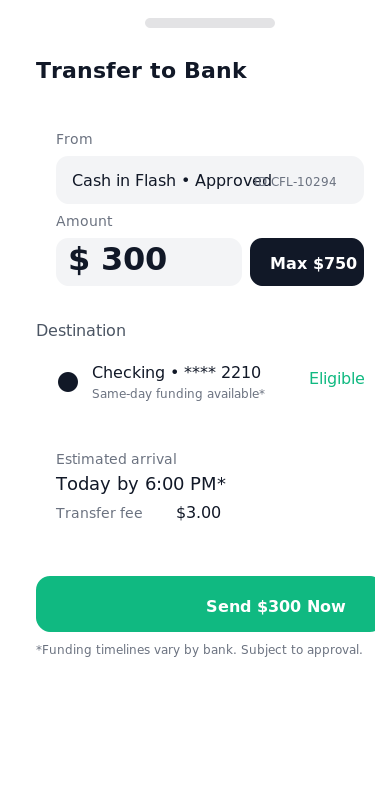Click the Amount label
This screenshot has height=812, width=375.
coord(84,221)
